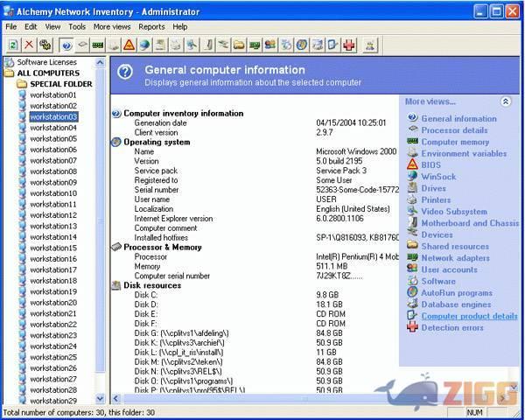This screenshot has width=525, height=420.
Task: Open Network adapters link in More views panel
Action: pos(455,258)
